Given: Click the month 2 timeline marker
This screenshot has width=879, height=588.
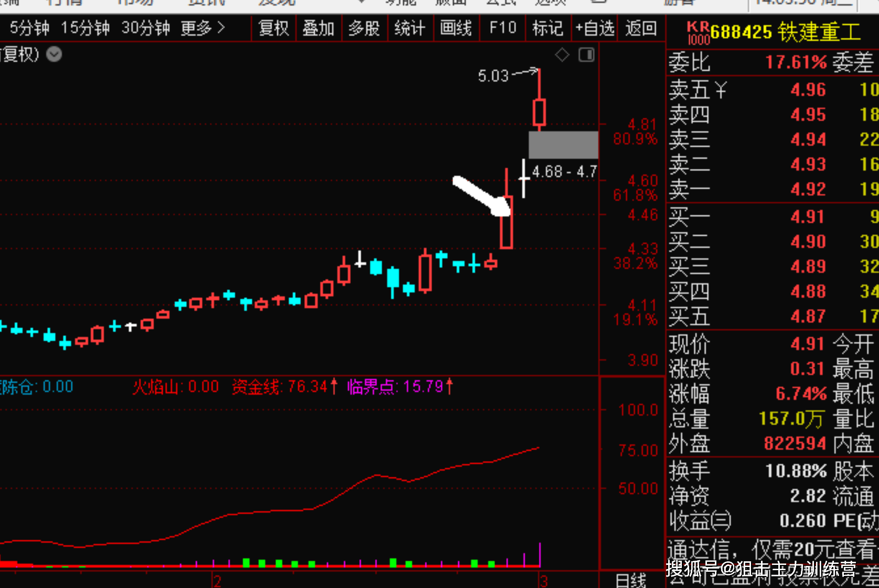Looking at the screenshot, I should [217, 581].
